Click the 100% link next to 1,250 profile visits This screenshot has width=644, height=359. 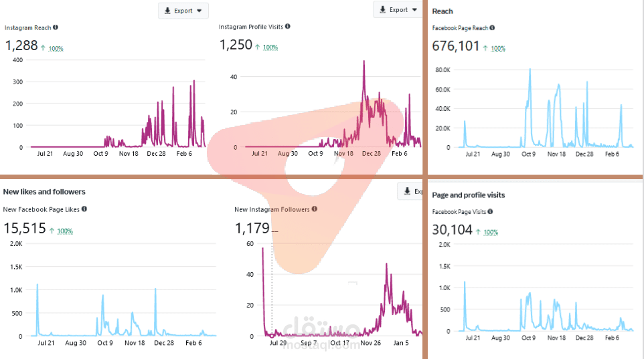pyautogui.click(x=270, y=47)
